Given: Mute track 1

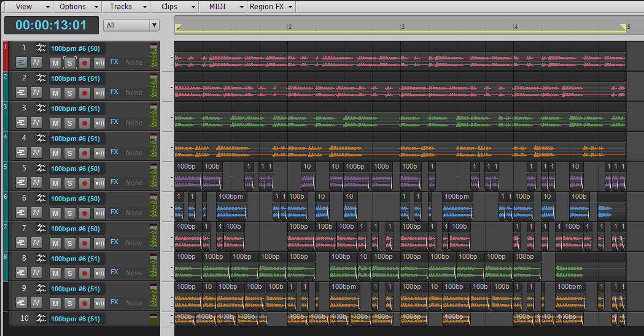Looking at the screenshot, I should tap(55, 63).
